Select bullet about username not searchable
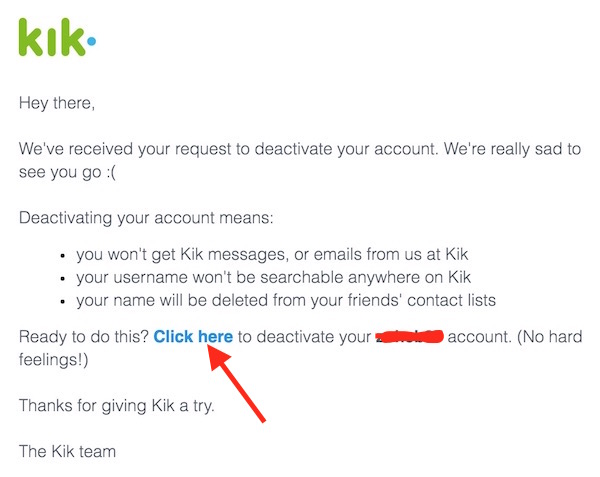600x477 pixels. coord(273,277)
